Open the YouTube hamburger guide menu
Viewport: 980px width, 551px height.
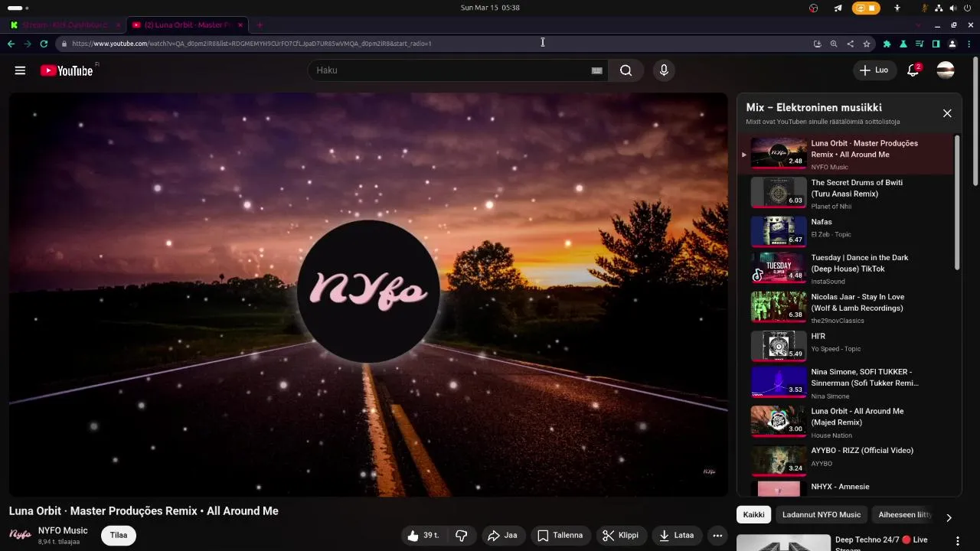click(20, 70)
